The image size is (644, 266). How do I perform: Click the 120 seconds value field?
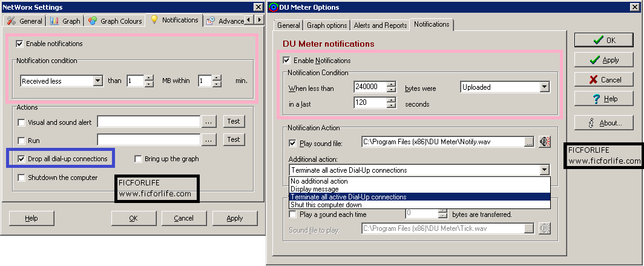coord(370,102)
